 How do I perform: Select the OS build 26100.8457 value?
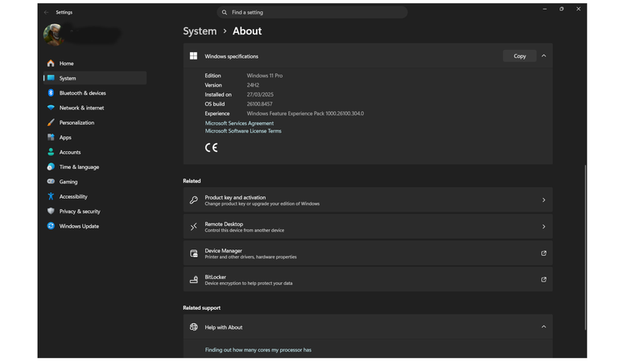coord(259,104)
